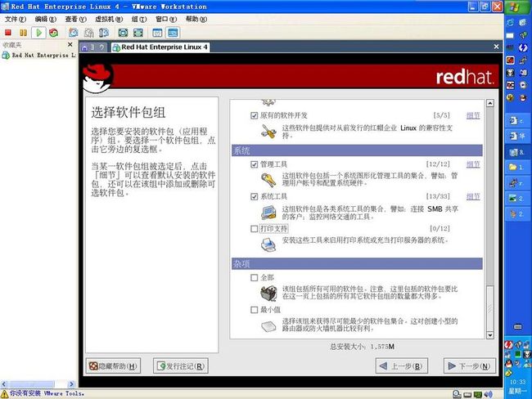Click the 发行注记(R) button

coord(181,366)
